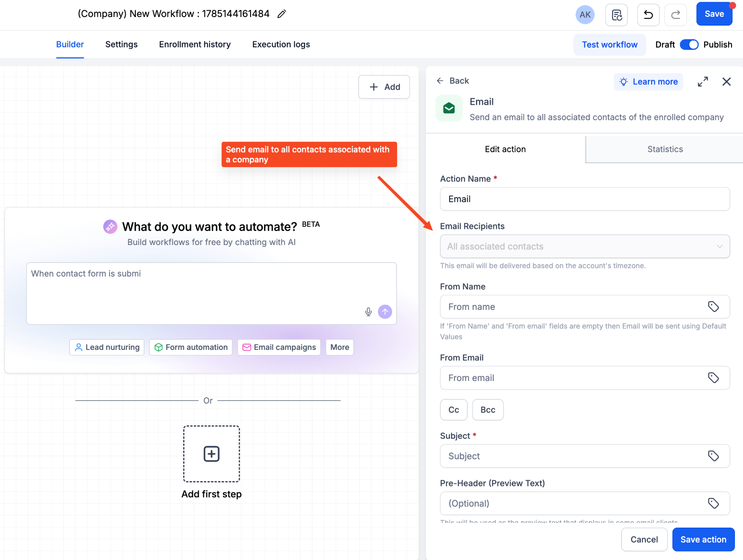Image resolution: width=743 pixels, height=560 pixels.
Task: Open the workflow notes/log icon
Action: click(616, 15)
